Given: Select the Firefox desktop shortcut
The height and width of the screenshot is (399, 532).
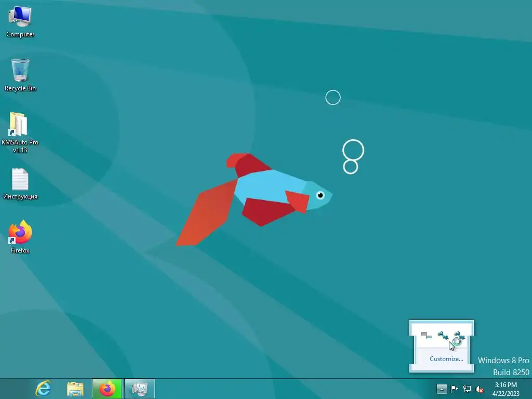Looking at the screenshot, I should pyautogui.click(x=20, y=237).
